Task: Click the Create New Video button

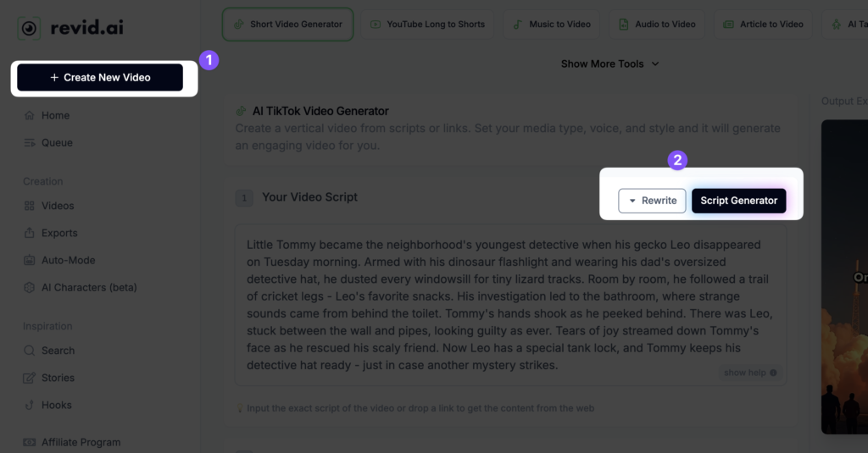Action: point(100,77)
